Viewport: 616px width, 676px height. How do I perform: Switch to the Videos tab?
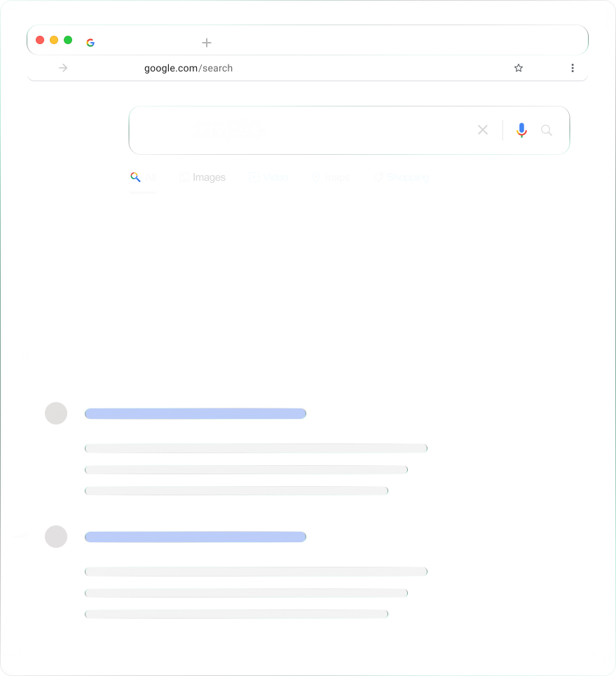(270, 177)
